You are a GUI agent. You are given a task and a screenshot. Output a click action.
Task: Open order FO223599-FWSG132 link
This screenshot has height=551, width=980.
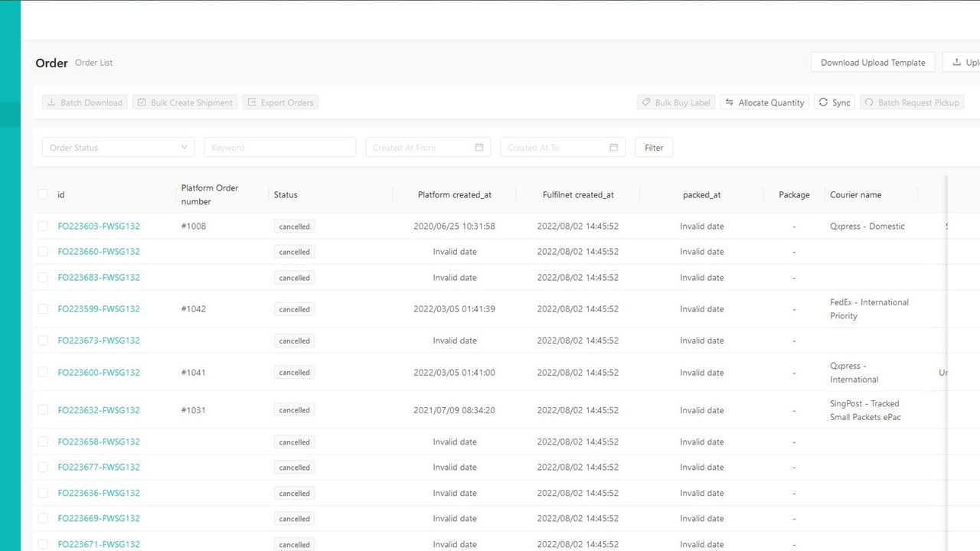[x=99, y=308]
